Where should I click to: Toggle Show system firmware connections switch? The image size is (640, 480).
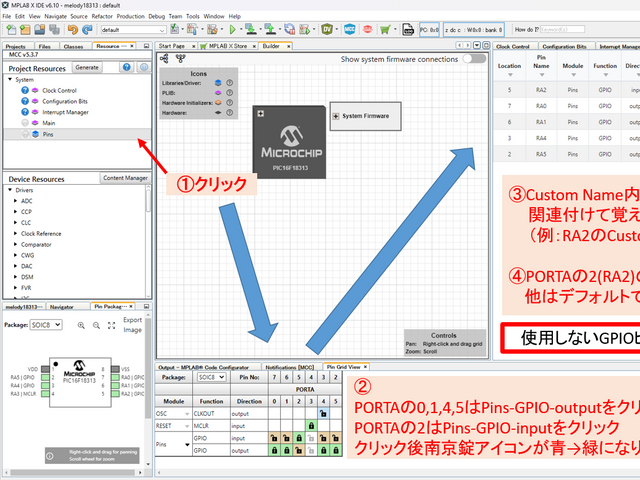tap(474, 59)
